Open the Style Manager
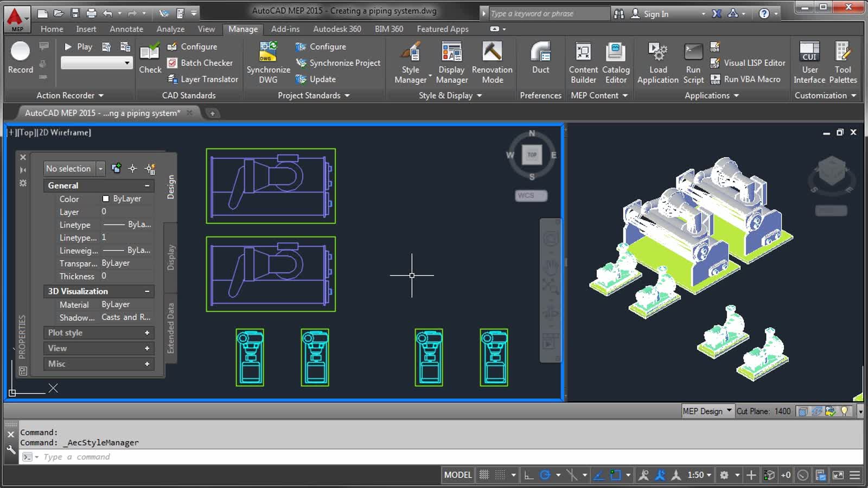Image resolution: width=868 pixels, height=488 pixels. (411, 62)
